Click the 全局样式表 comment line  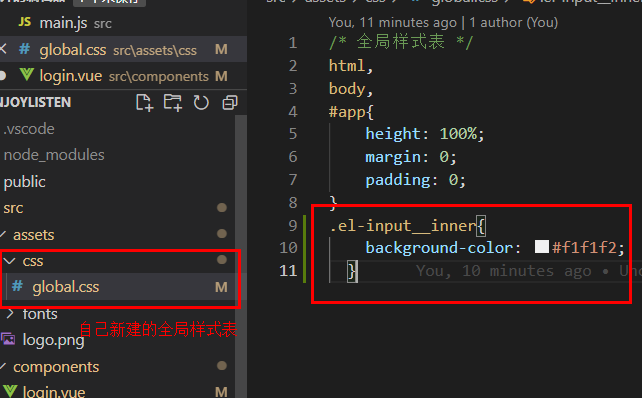tap(401, 42)
